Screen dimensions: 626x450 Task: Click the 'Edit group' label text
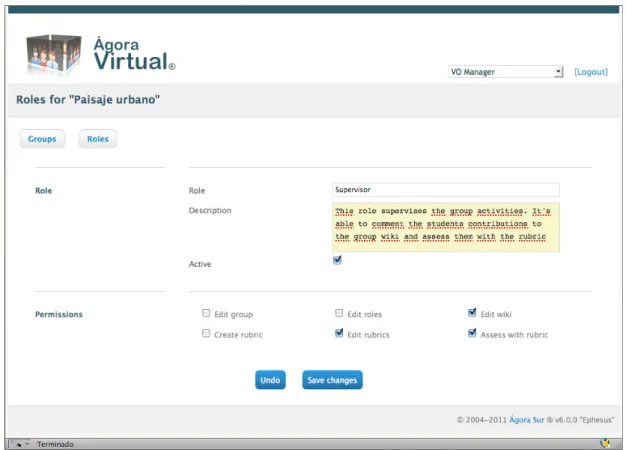coord(234,315)
